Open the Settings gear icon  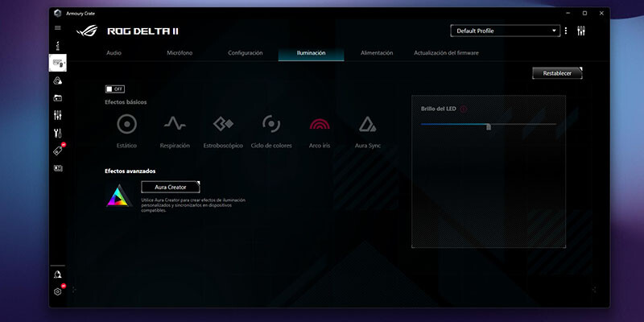(57, 291)
